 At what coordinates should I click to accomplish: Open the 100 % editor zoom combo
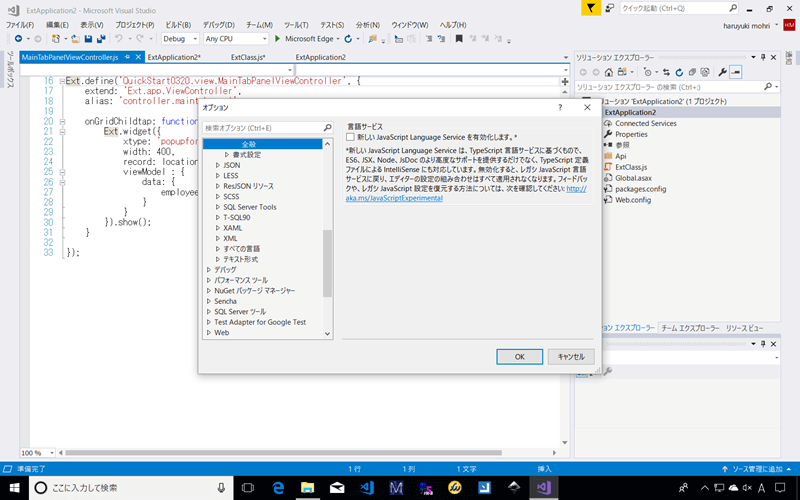[x=38, y=453]
